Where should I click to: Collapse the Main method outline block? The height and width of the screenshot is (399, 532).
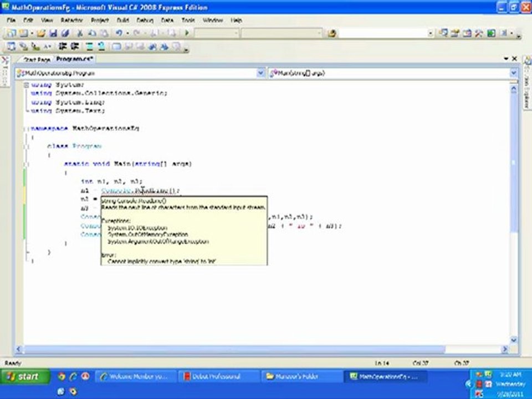point(26,164)
